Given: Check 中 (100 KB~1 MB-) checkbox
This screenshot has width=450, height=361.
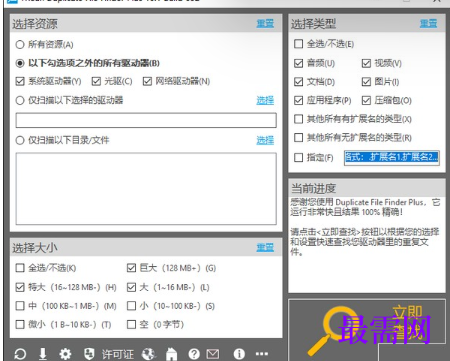Looking at the screenshot, I should point(20,306).
